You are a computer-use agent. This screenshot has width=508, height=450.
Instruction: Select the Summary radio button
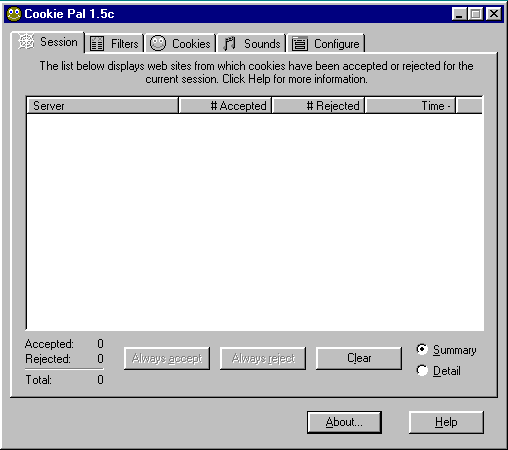422,349
